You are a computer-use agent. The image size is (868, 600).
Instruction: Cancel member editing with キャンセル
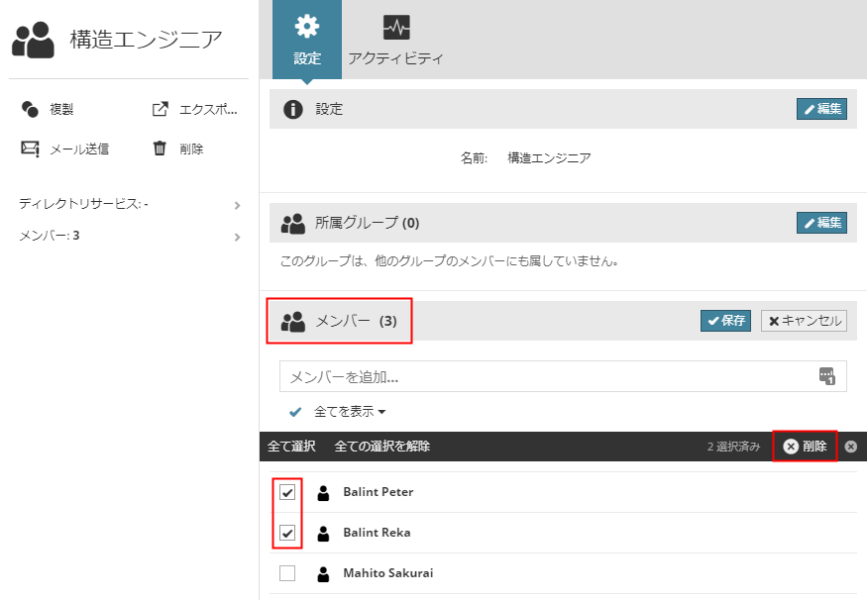click(804, 321)
